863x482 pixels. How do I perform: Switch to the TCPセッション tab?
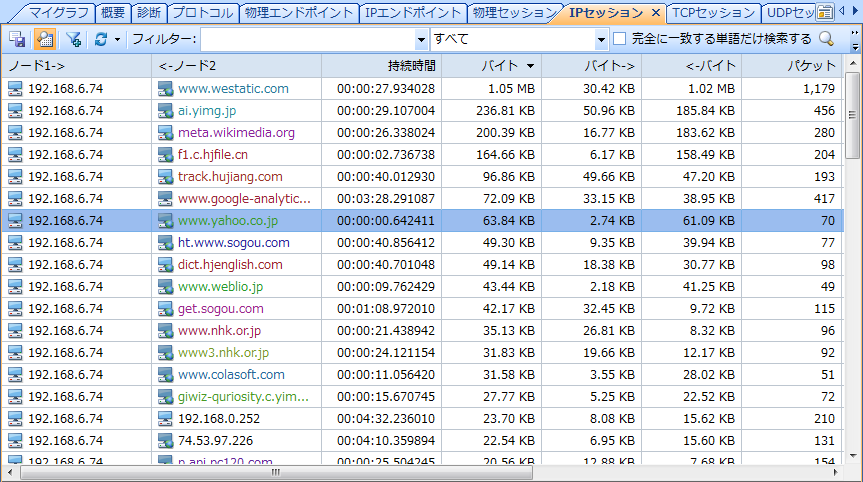click(x=713, y=13)
